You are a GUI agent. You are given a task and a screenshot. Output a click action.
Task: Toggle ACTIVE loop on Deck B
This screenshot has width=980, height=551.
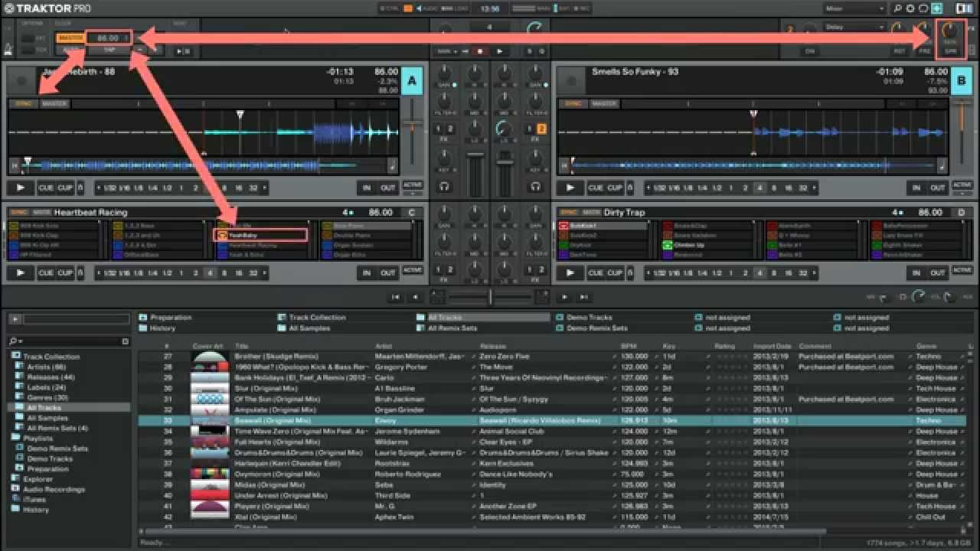[x=962, y=185]
